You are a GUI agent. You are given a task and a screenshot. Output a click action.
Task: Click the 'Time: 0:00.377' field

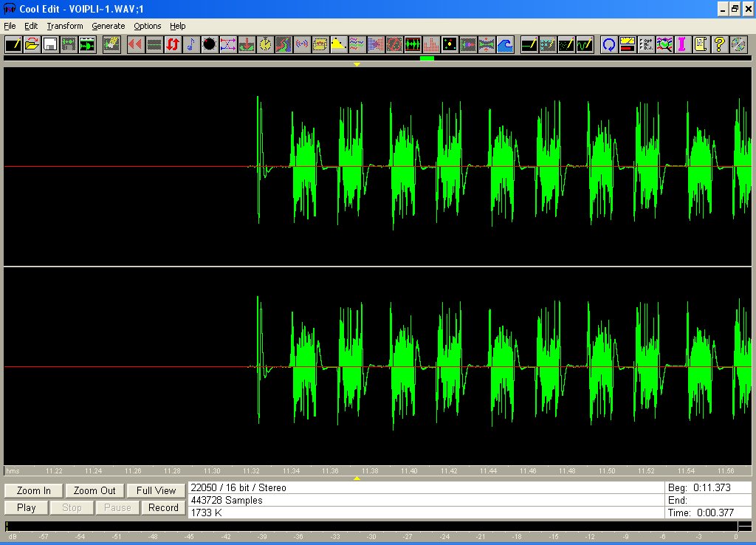click(x=708, y=513)
